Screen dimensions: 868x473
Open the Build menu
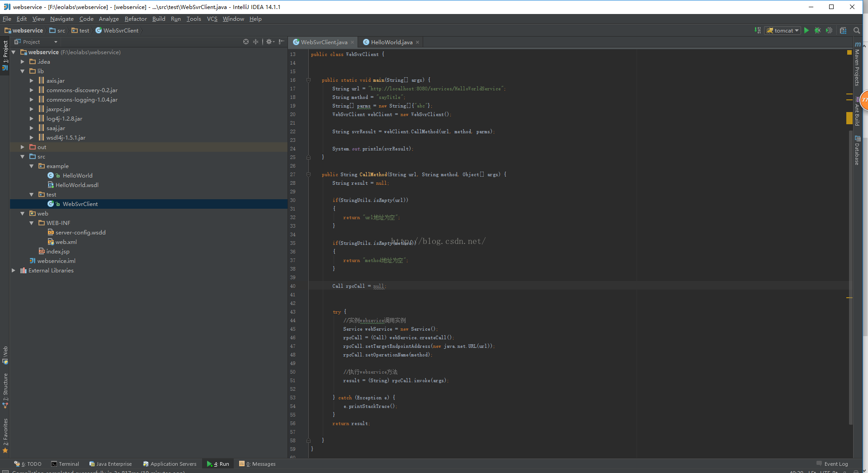tap(159, 19)
